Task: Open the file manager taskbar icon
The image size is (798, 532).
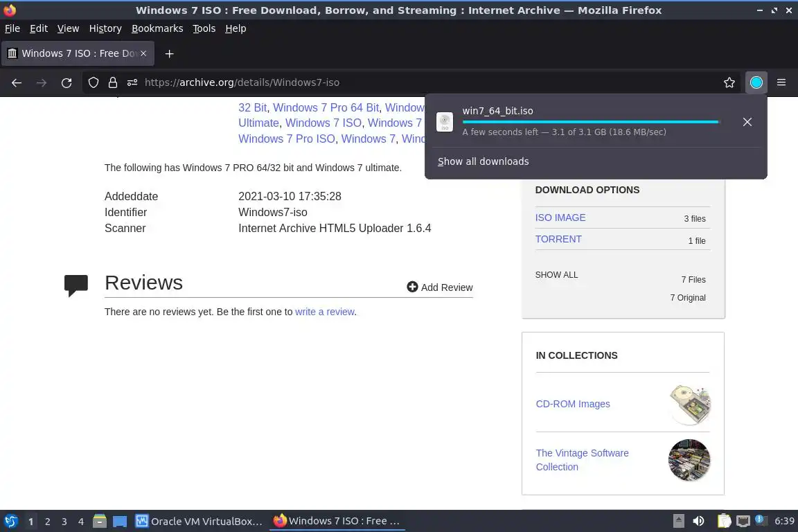Action: (x=100, y=522)
